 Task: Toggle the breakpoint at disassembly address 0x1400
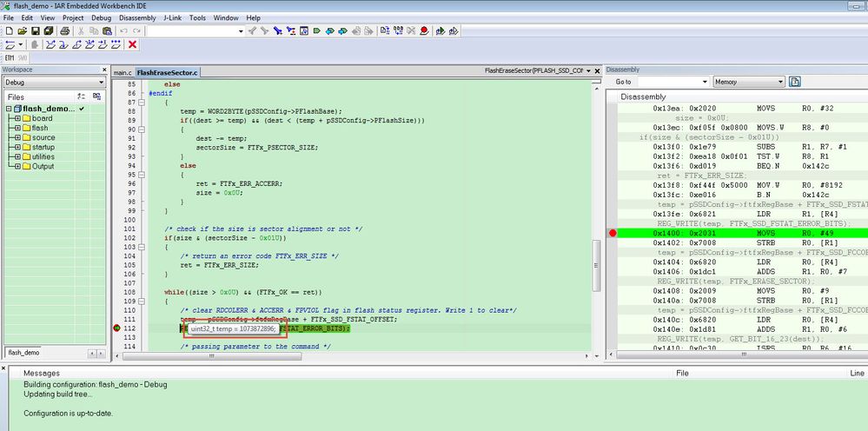tap(613, 234)
